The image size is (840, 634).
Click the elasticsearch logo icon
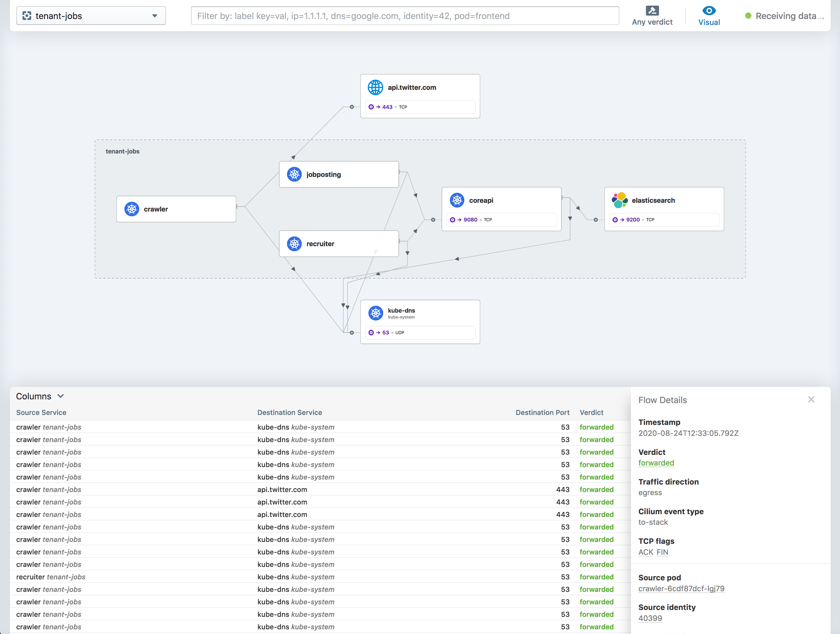click(x=619, y=200)
